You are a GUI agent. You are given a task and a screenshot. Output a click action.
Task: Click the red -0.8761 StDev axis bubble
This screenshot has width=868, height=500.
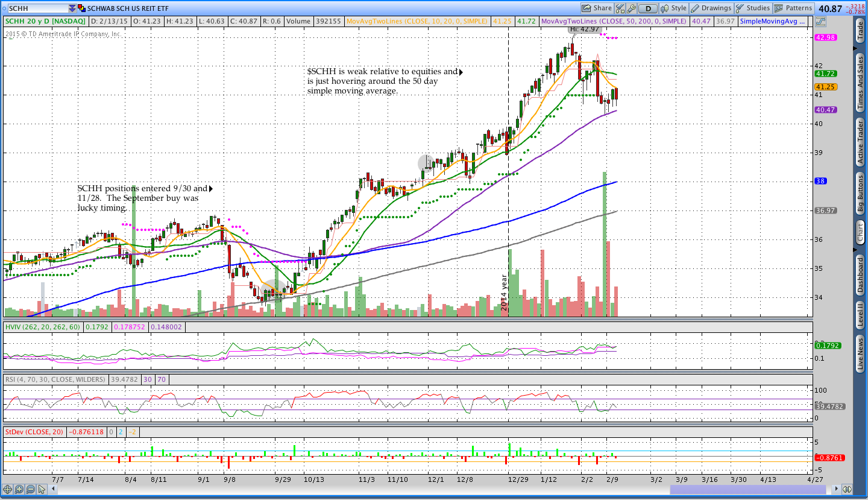[x=829, y=458]
